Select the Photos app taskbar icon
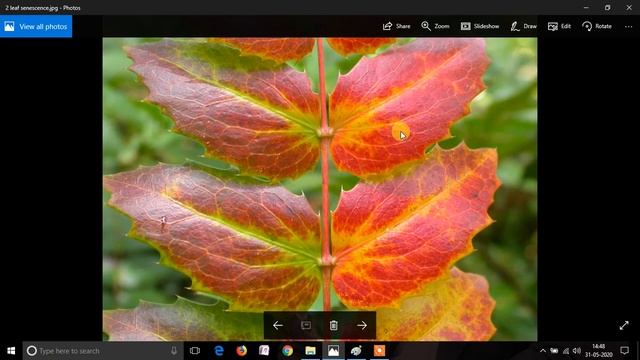This screenshot has width=640, height=360. 333,351
